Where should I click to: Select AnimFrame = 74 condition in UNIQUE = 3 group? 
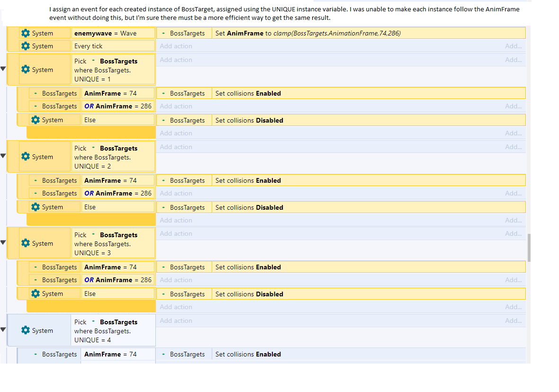point(117,267)
